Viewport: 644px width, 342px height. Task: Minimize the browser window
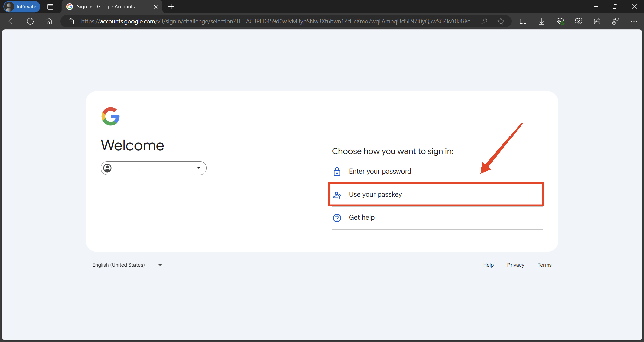coord(596,7)
